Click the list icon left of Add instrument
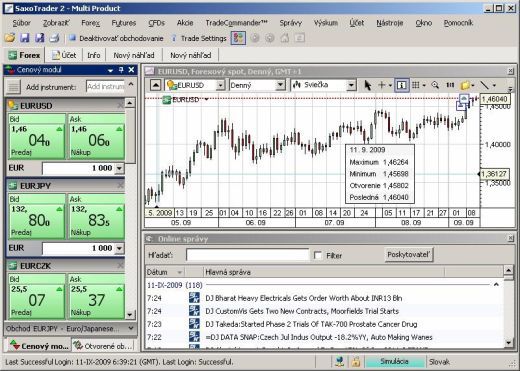Screen dimensions: 520x371 (13, 87)
